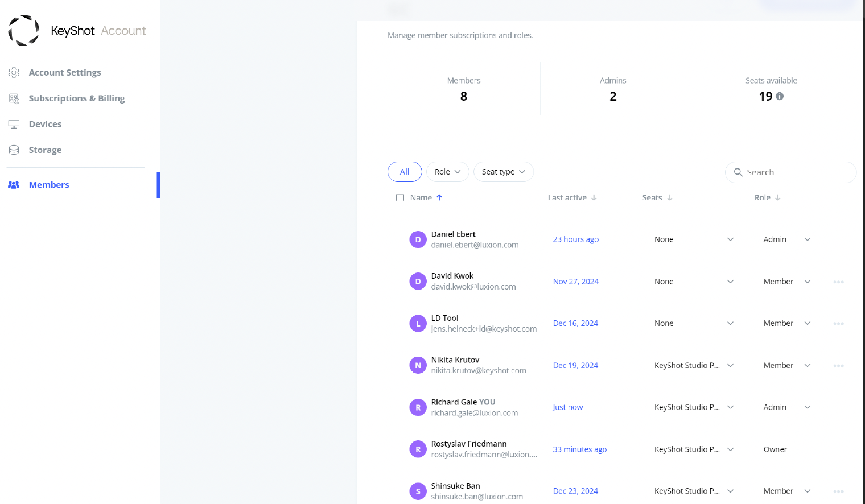This screenshot has height=504, width=865.
Task: Click Rostyslav Friedmann's avatar
Action: click(x=418, y=449)
